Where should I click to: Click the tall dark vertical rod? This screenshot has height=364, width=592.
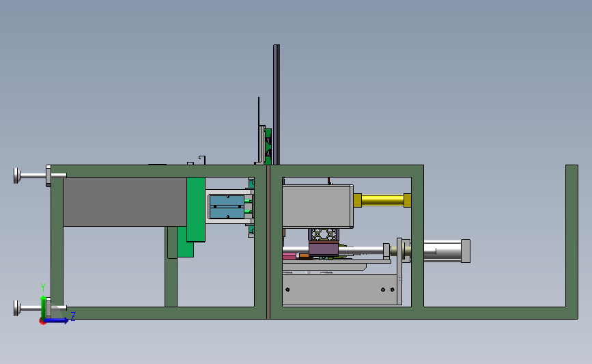[277, 104]
